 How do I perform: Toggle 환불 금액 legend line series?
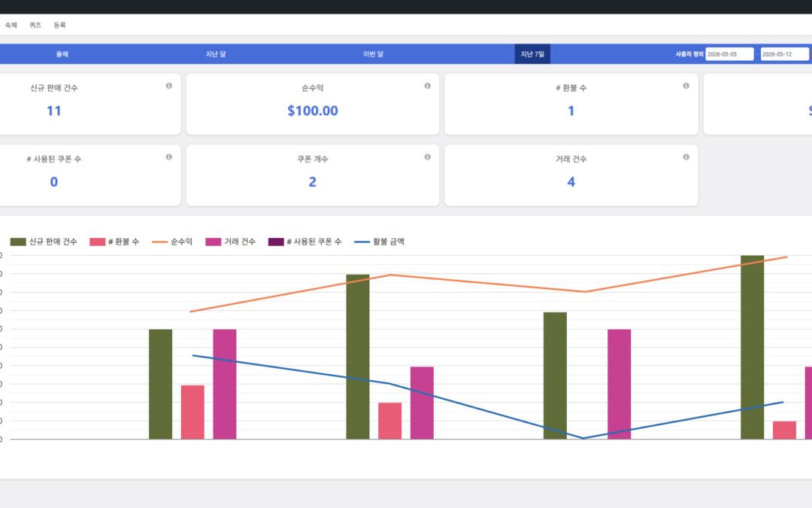pos(379,242)
